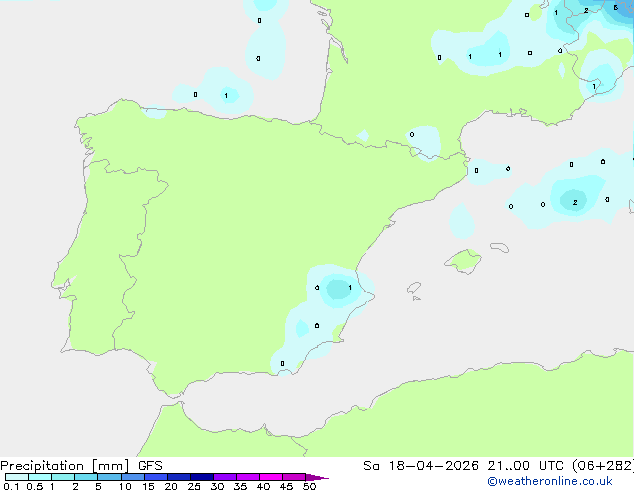Click the legend label "25"
This screenshot has width=634, height=490.
click(194, 486)
